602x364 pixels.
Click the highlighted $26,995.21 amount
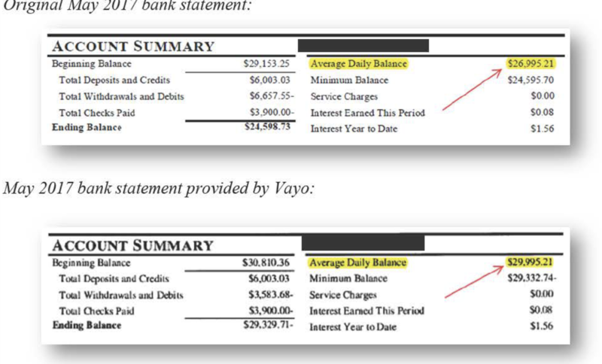pos(531,64)
